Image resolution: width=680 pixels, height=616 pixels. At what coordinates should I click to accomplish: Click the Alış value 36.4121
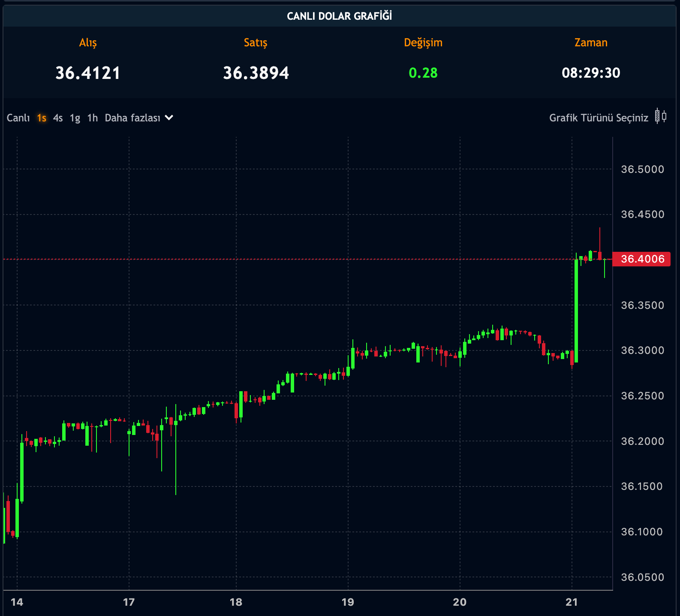pos(88,73)
